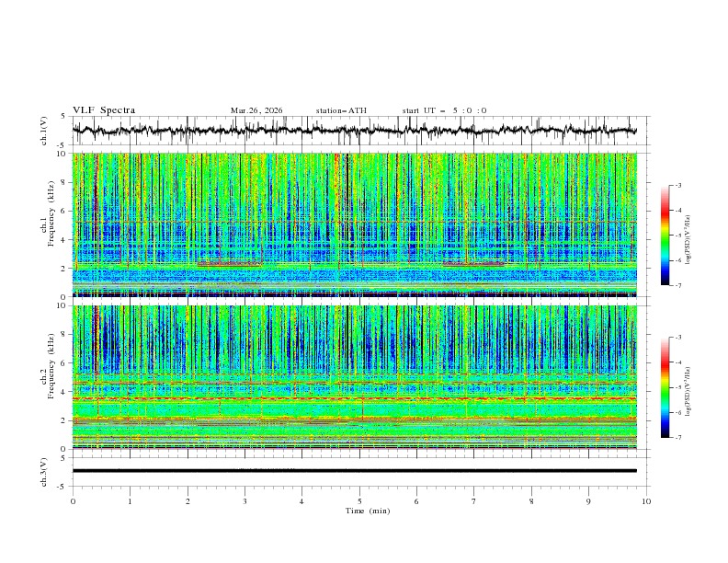
Task: Click the "10" kHz tick on ch.1 frequency axis
Action: 63,154
